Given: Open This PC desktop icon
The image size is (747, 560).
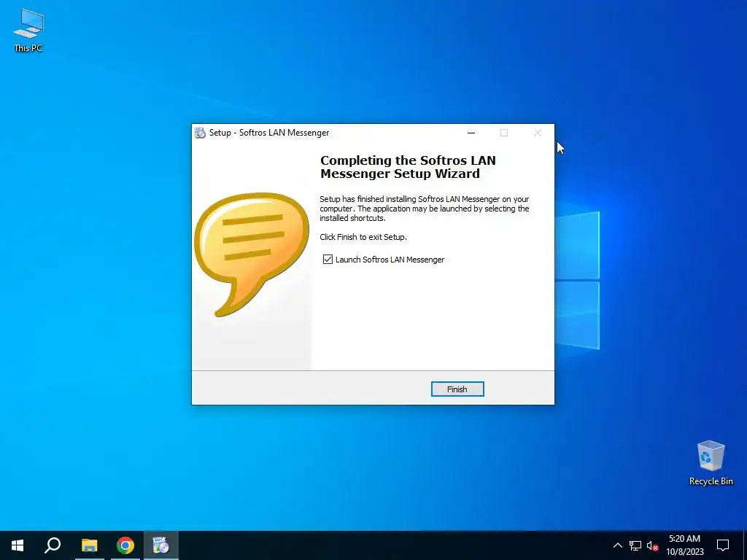Looking at the screenshot, I should [x=28, y=31].
